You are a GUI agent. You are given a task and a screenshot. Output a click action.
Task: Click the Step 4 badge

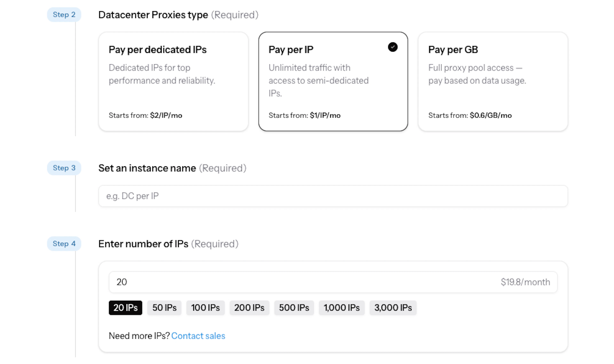coord(64,244)
